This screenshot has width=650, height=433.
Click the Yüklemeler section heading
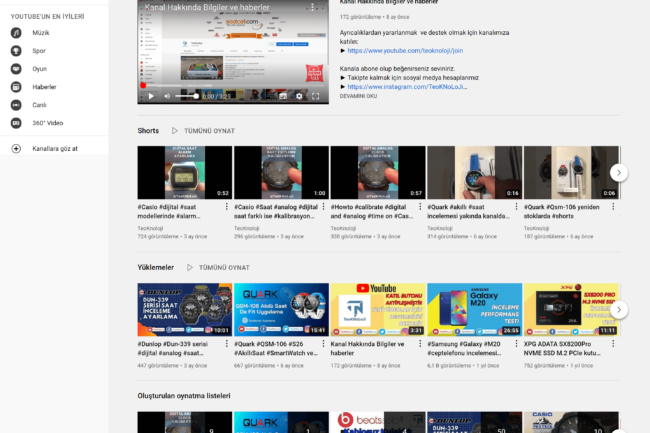(156, 268)
